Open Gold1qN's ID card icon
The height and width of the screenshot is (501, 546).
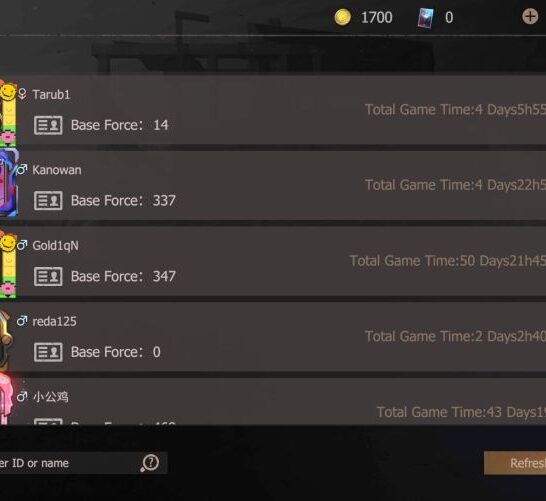(48, 276)
